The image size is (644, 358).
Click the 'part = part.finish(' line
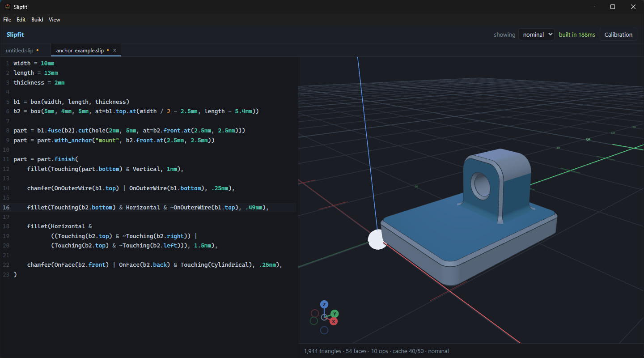point(46,159)
